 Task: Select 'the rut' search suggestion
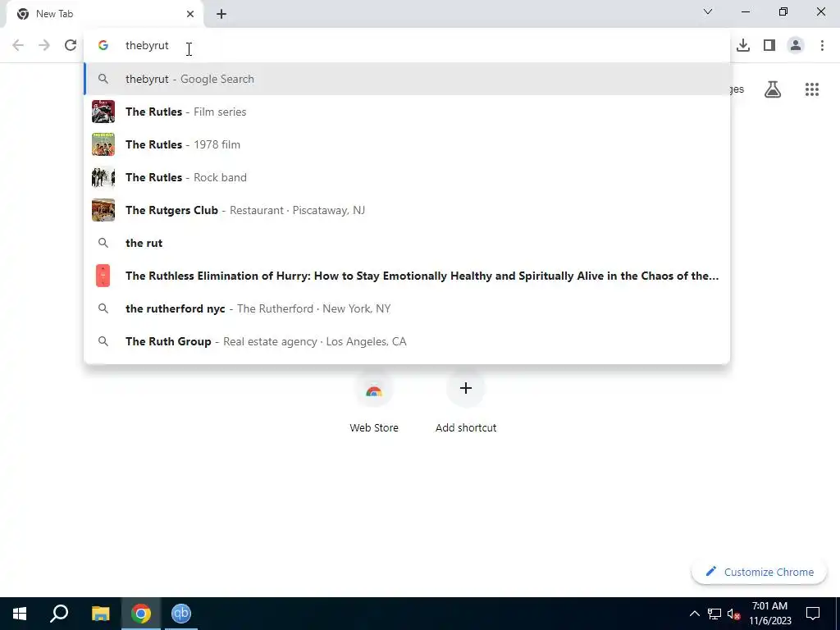(x=407, y=243)
